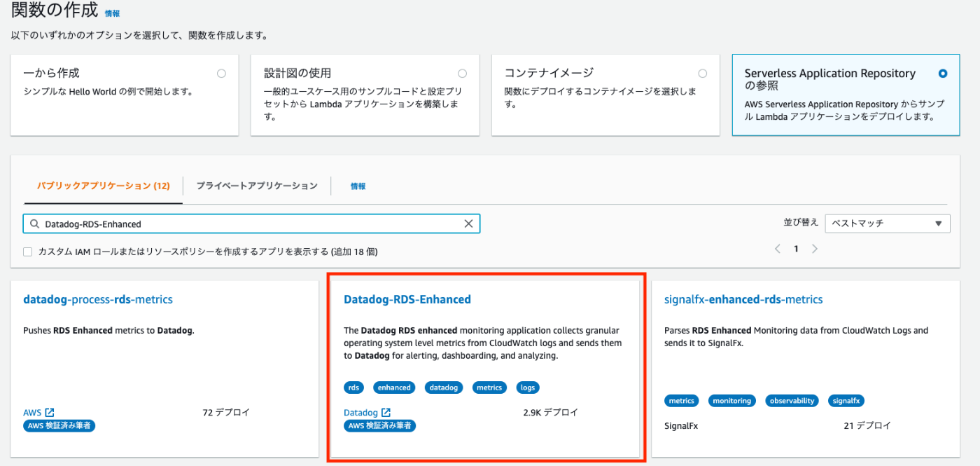The width and height of the screenshot is (980, 466).
Task: Open the AWS publisher external link icon
Action: tap(49, 412)
